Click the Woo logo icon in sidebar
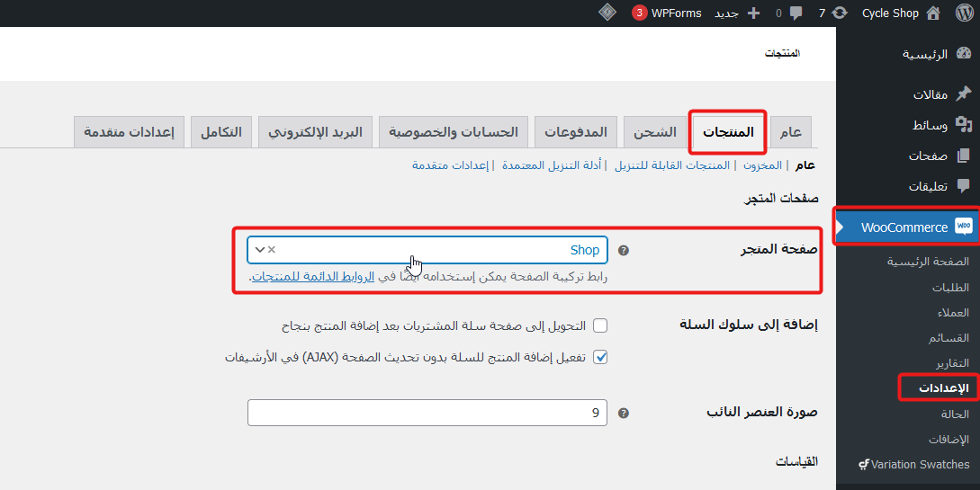The image size is (980, 490). click(x=964, y=227)
